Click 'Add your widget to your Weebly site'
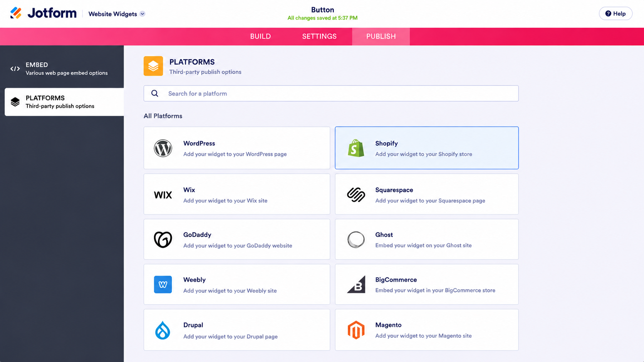The height and width of the screenshot is (362, 644). click(x=230, y=291)
